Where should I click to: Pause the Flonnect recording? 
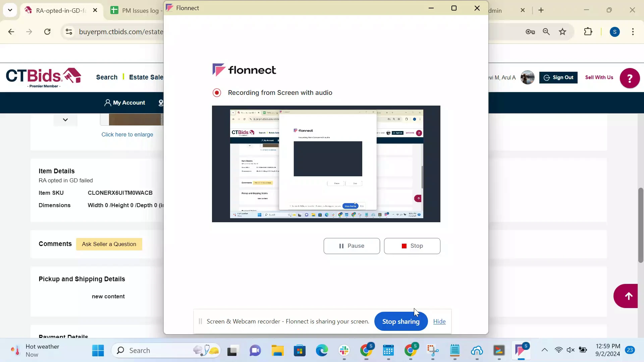[352, 246]
